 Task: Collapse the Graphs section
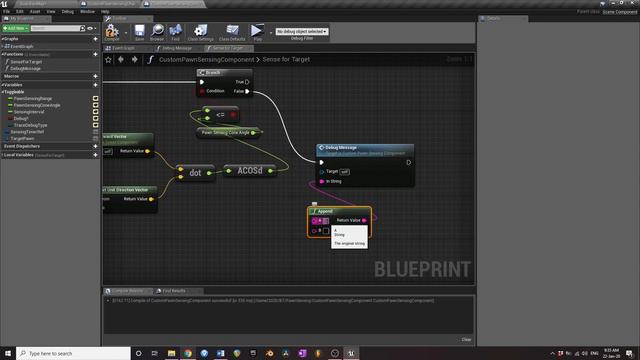(x=2, y=39)
